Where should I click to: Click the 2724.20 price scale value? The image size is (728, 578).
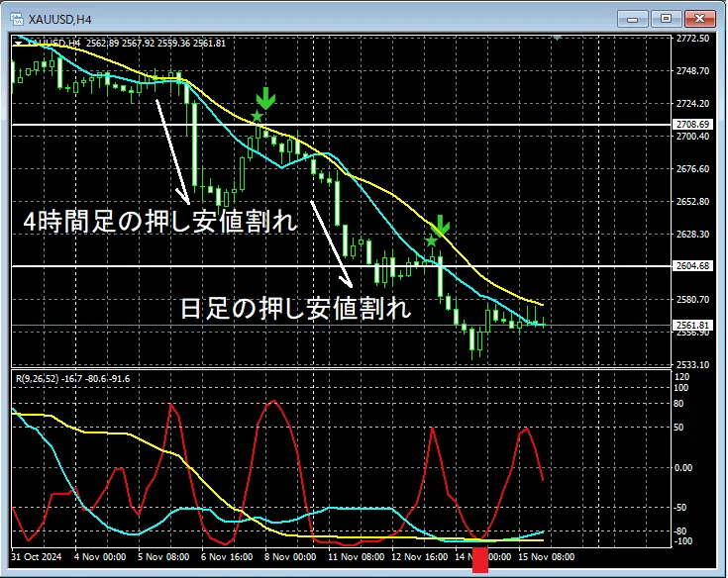(692, 104)
